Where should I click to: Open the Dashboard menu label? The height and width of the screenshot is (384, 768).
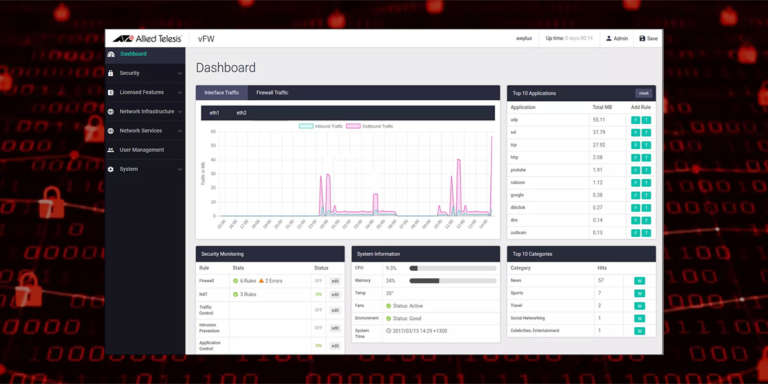(133, 54)
